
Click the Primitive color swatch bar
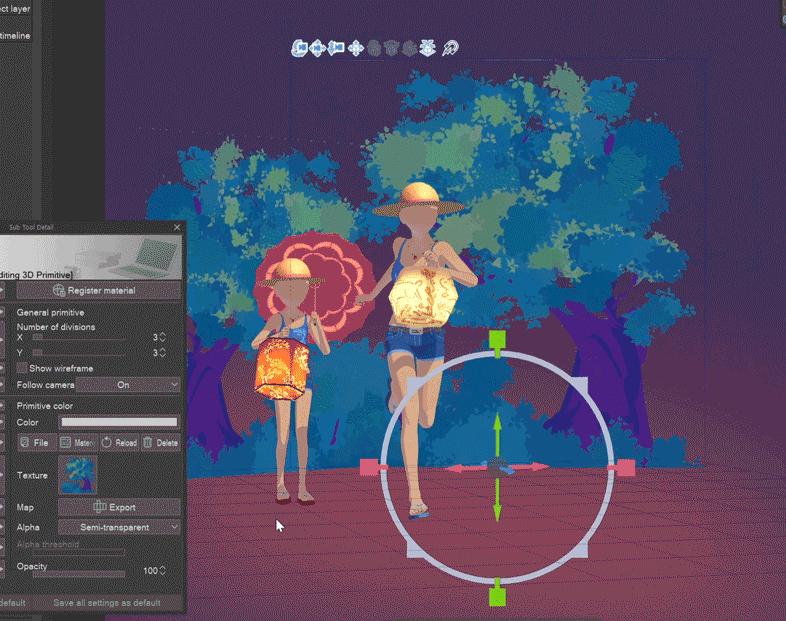119,422
